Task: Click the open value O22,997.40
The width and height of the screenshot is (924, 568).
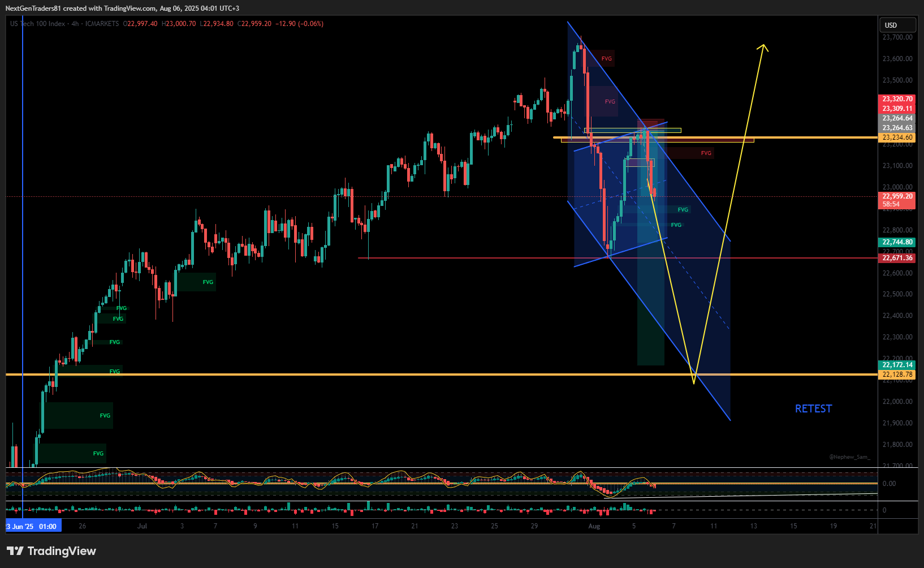Action: pyautogui.click(x=140, y=24)
